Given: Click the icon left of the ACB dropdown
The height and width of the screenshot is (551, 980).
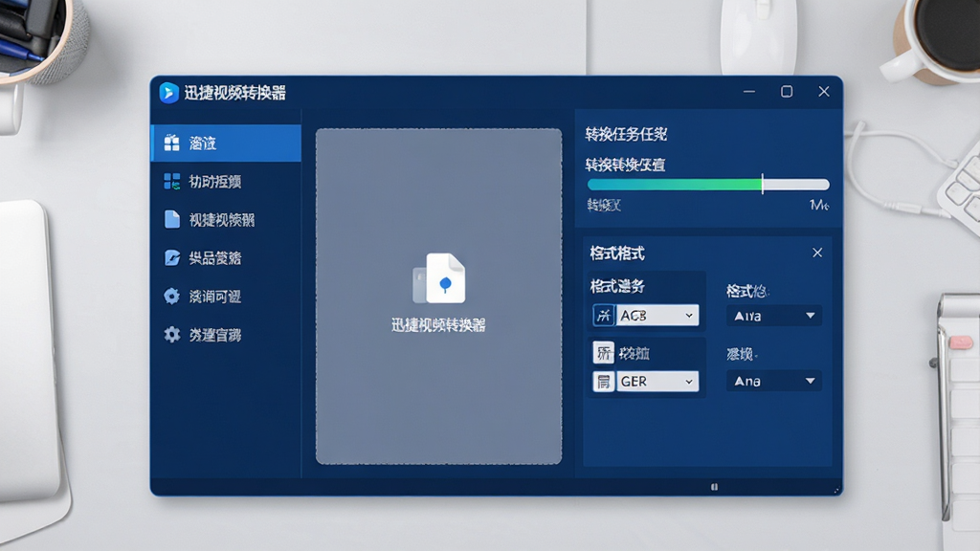Looking at the screenshot, I should (603, 316).
